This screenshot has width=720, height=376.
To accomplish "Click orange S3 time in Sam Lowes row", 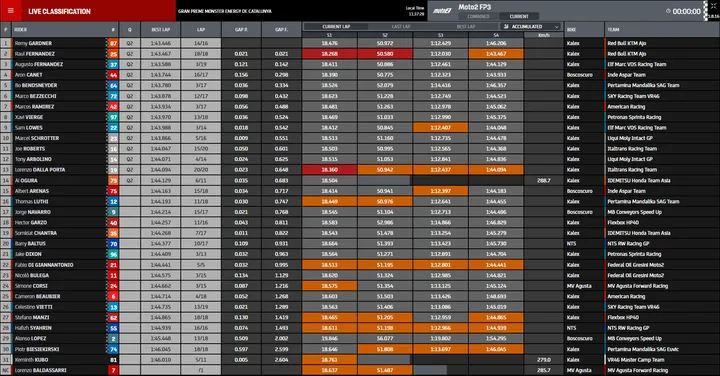I will point(440,128).
